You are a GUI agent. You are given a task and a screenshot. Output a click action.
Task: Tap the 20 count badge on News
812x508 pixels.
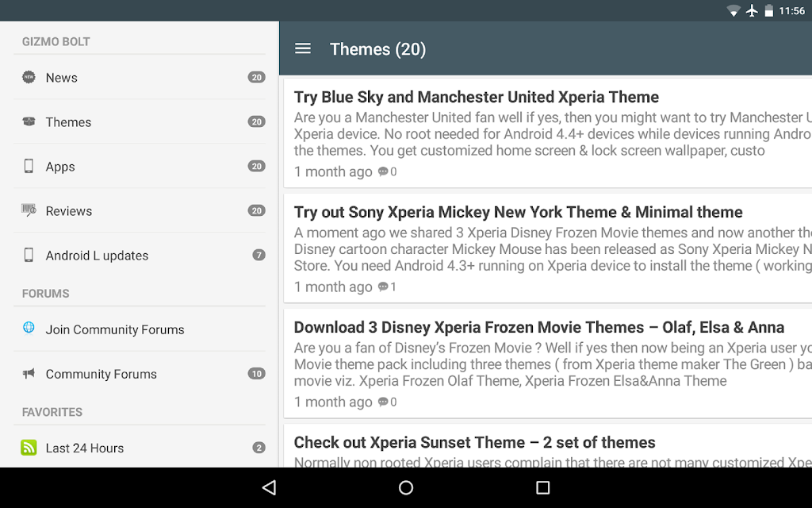tap(256, 77)
